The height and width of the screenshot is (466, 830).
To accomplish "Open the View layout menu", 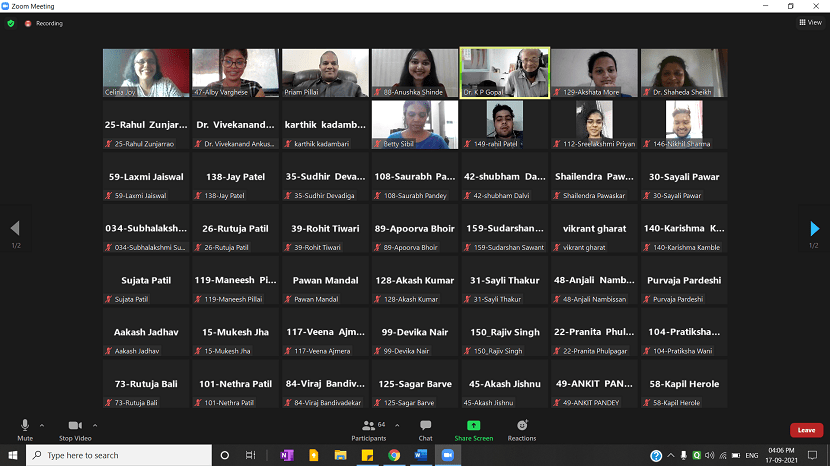I will pyautogui.click(x=809, y=22).
